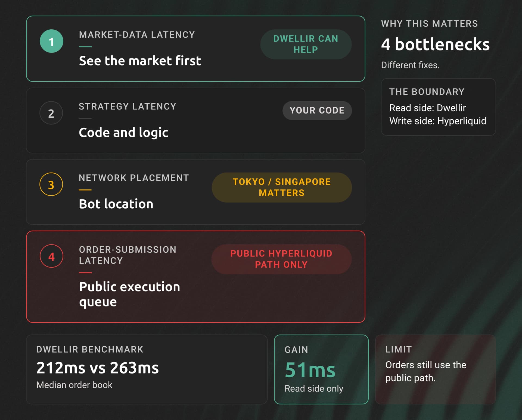Click the "YOUR CODE" badge

pos(317,111)
